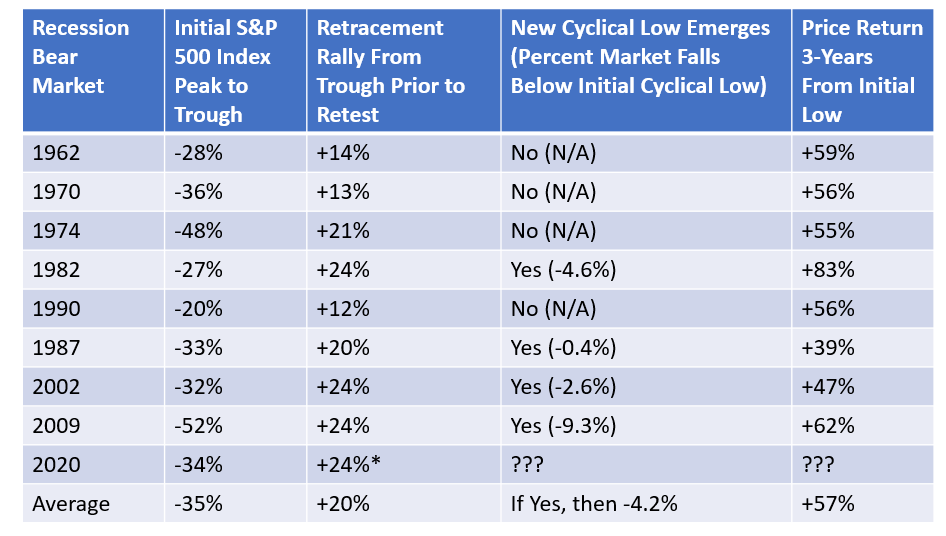Image resolution: width=946 pixels, height=536 pixels.
Task: Select the 1970 row year cell
Action: point(57,192)
